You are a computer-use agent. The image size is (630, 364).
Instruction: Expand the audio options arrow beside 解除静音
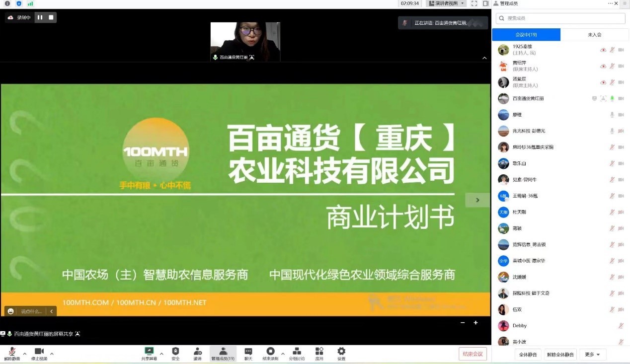coord(25,354)
